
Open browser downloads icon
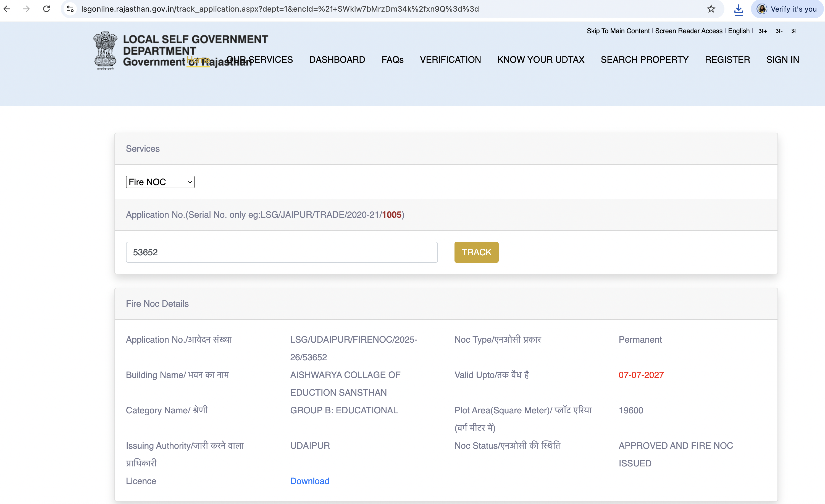click(738, 10)
